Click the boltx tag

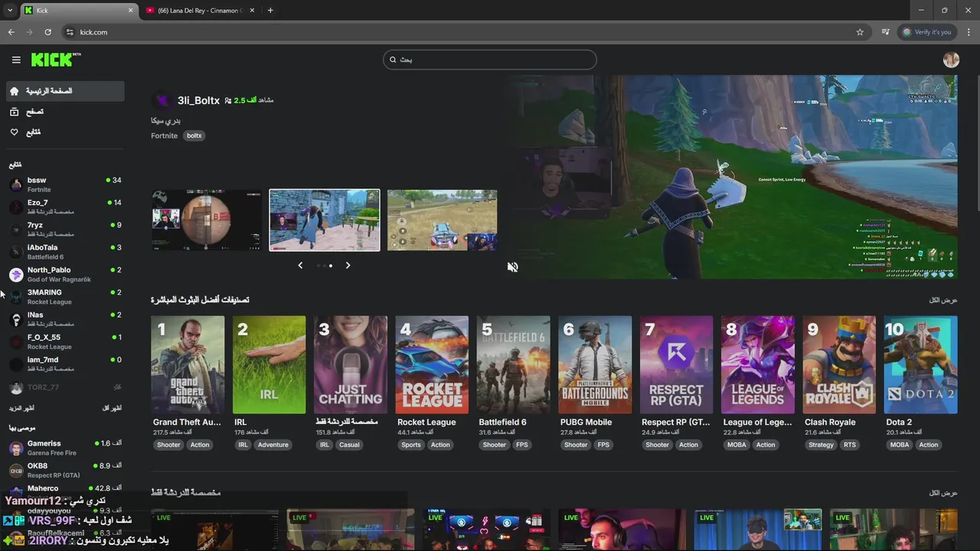pyautogui.click(x=194, y=135)
